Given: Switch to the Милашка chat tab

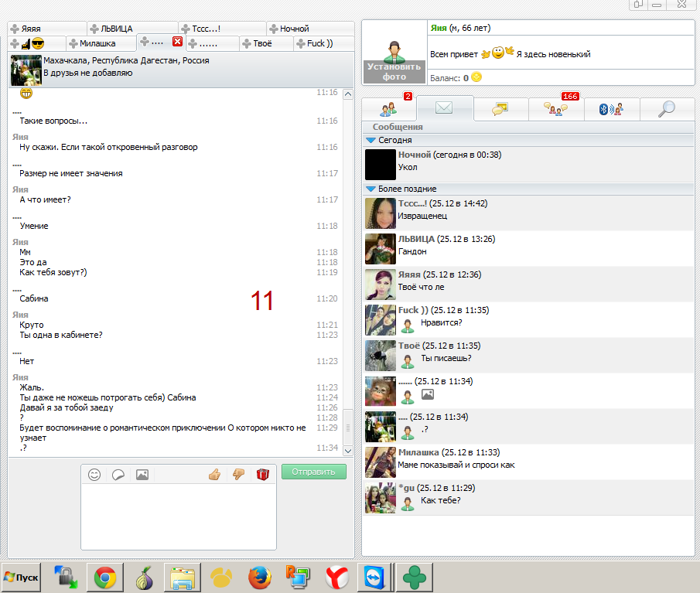Looking at the screenshot, I should pos(101,43).
